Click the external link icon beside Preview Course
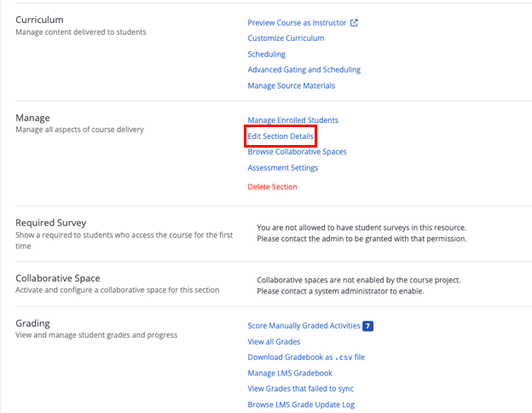The height and width of the screenshot is (413, 532). pos(354,23)
